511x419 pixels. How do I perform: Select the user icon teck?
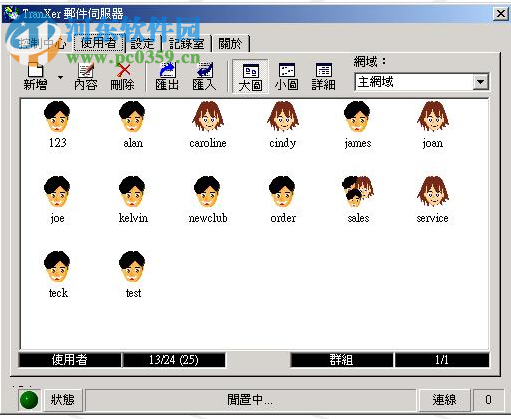click(x=57, y=275)
